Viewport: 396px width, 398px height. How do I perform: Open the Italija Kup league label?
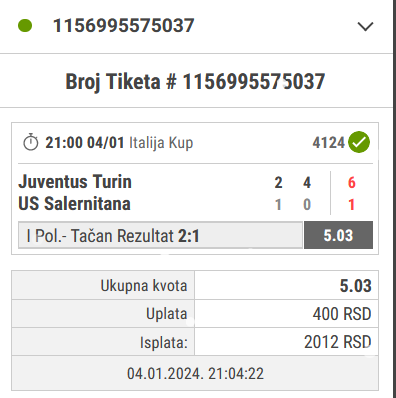(x=161, y=143)
